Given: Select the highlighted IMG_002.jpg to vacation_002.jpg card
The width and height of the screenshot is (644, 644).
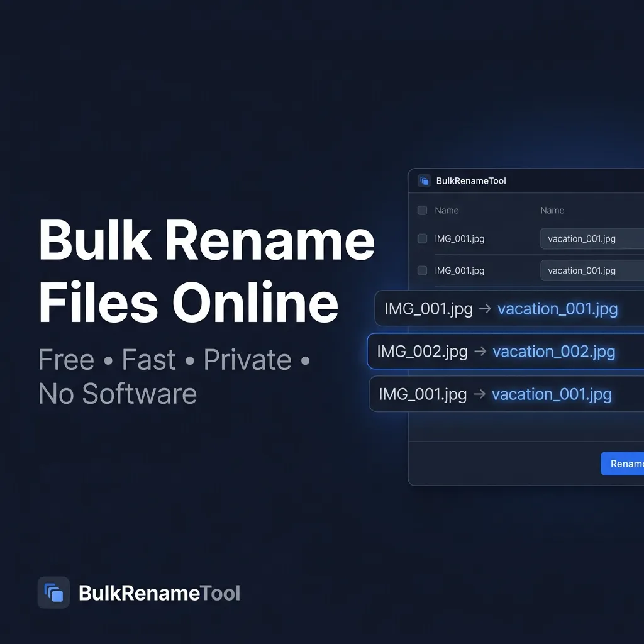Looking at the screenshot, I should pyautogui.click(x=506, y=351).
